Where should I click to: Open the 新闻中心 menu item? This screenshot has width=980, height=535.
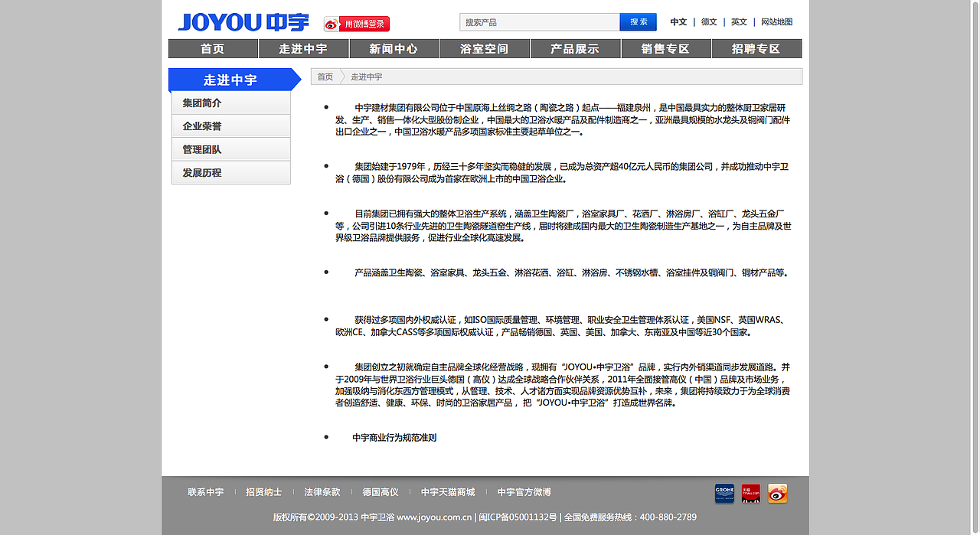coord(394,47)
